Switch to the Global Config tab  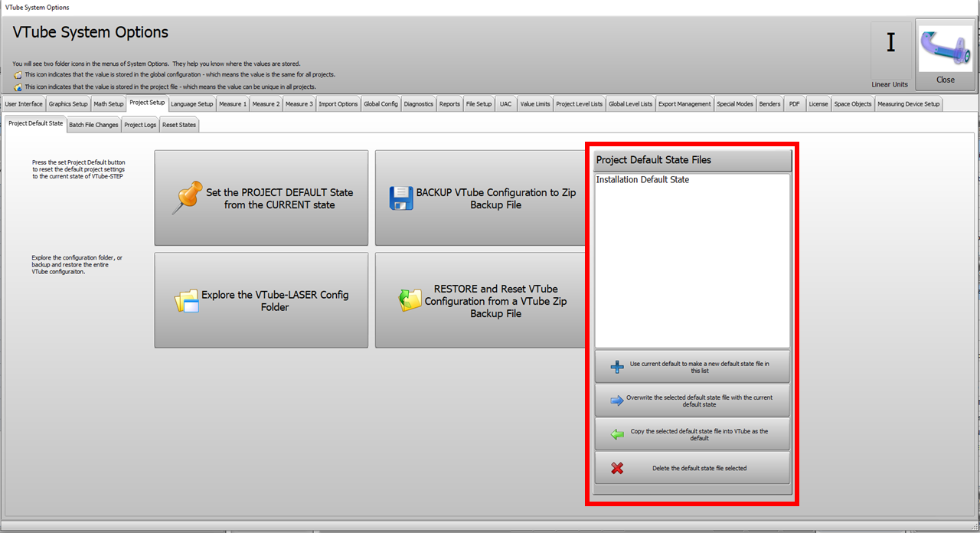point(381,104)
